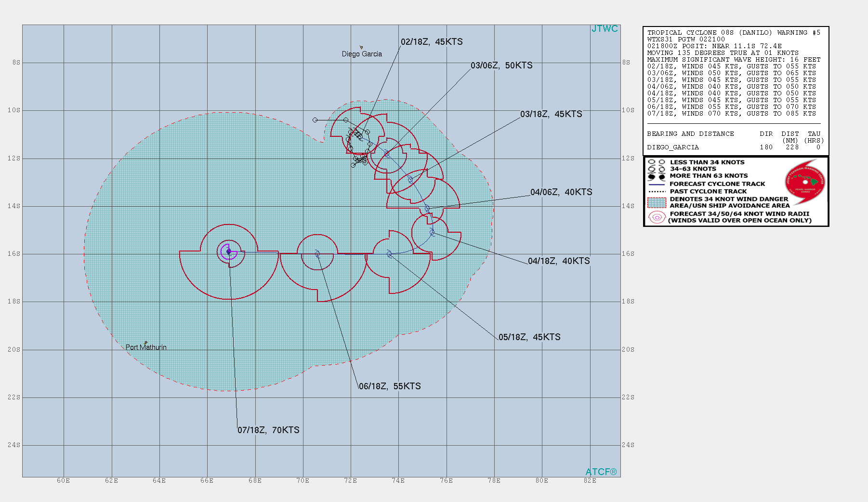Click the past cyclone track dotted legend
868x502 pixels.
[657, 191]
